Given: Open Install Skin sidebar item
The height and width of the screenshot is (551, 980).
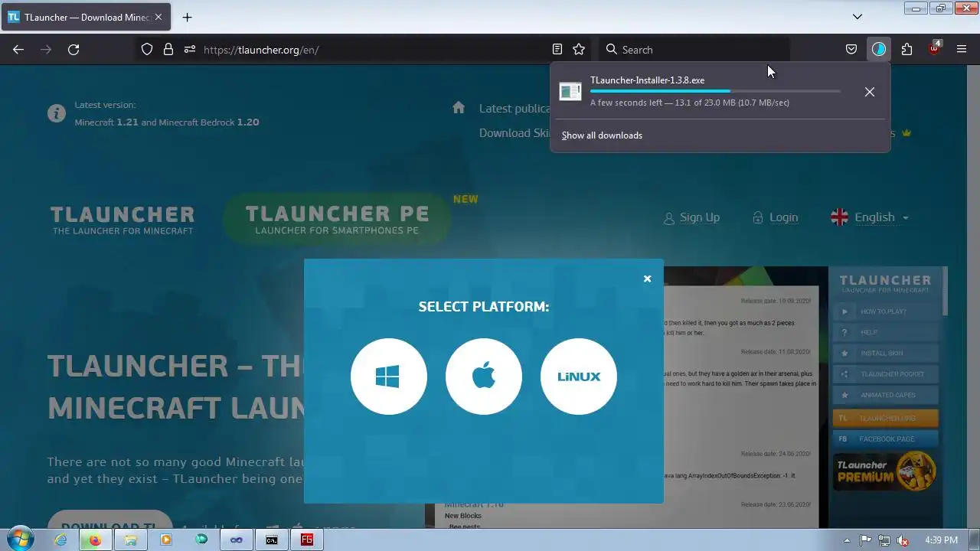Looking at the screenshot, I should (x=885, y=354).
